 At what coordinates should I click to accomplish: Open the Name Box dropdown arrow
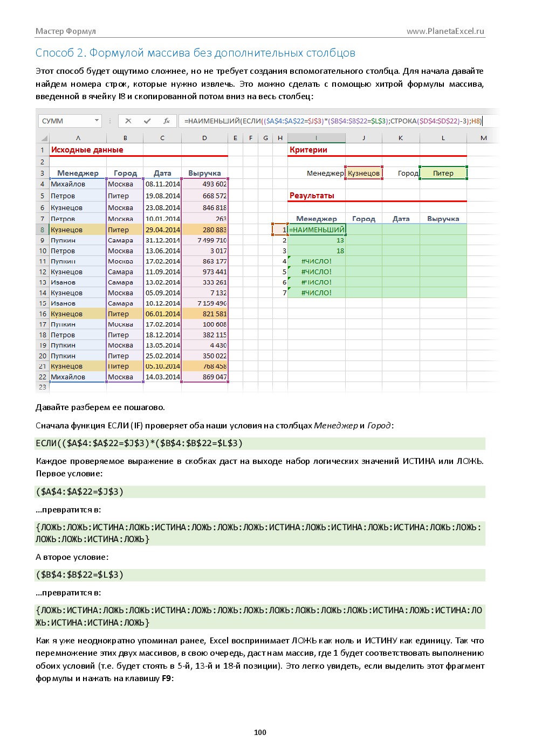coord(97,121)
